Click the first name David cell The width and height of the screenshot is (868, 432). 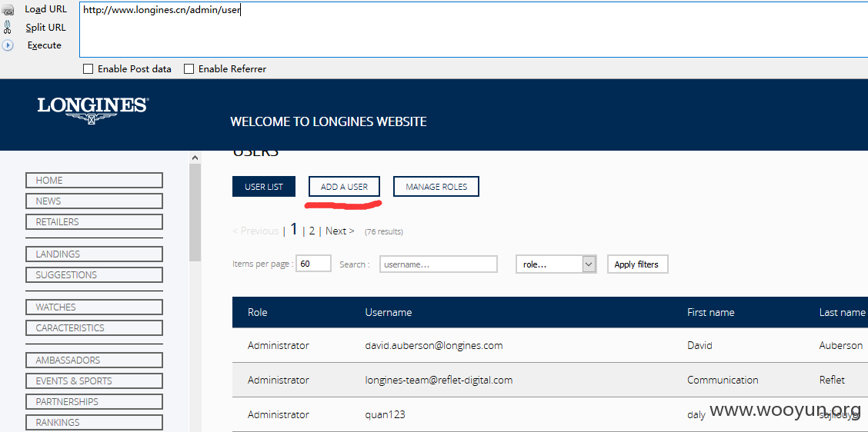click(699, 345)
